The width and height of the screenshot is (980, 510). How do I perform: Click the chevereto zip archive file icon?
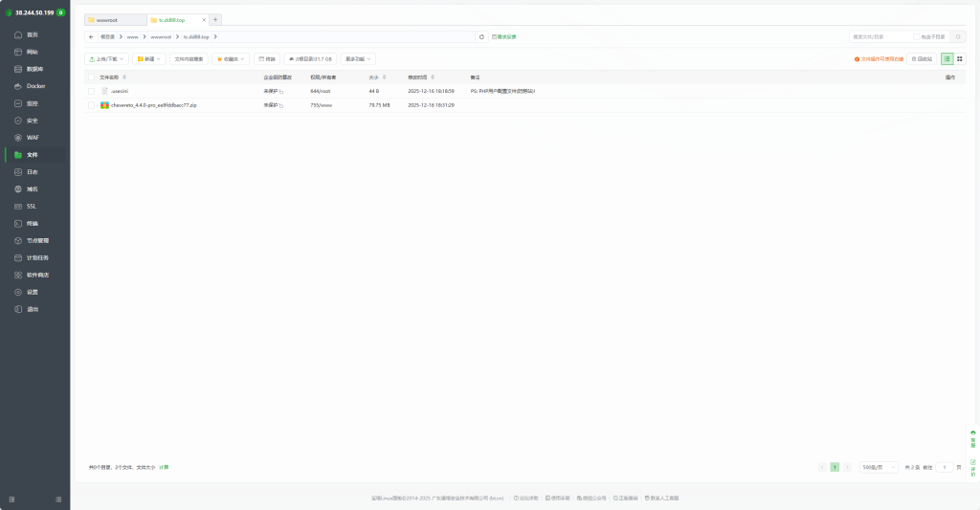(x=104, y=105)
